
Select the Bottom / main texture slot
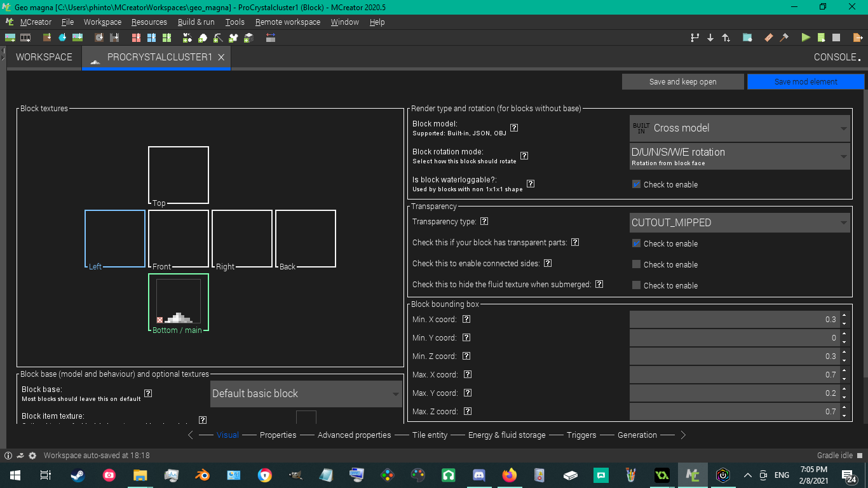(x=178, y=302)
